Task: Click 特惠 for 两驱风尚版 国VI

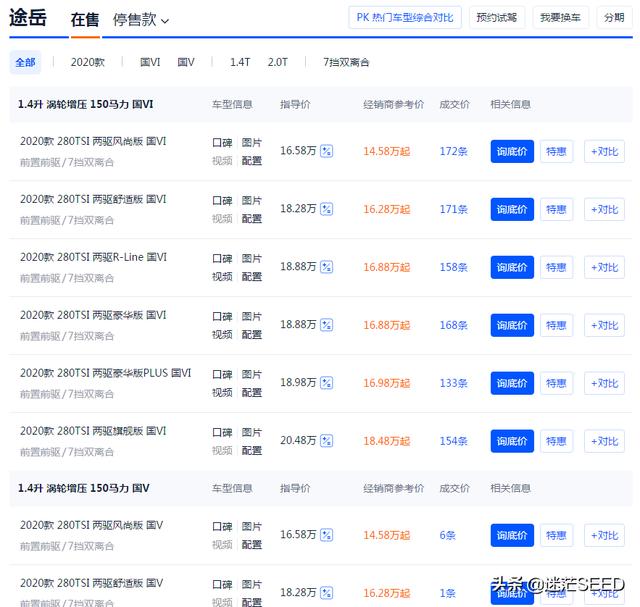Action: [x=556, y=151]
